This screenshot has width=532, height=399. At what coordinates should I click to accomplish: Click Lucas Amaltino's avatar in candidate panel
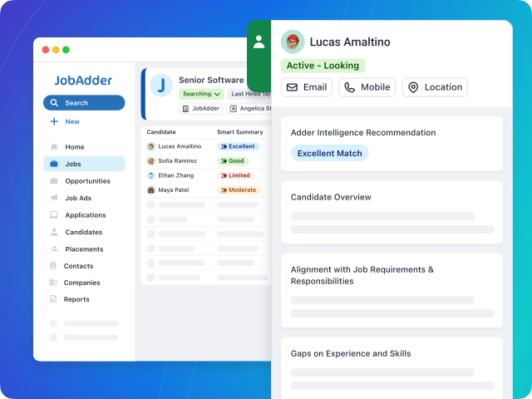[293, 42]
